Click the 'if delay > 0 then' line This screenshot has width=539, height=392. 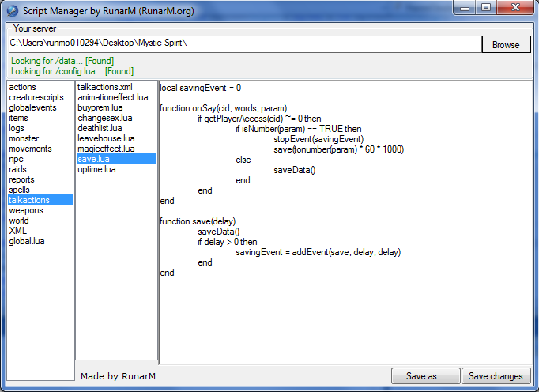(x=228, y=242)
